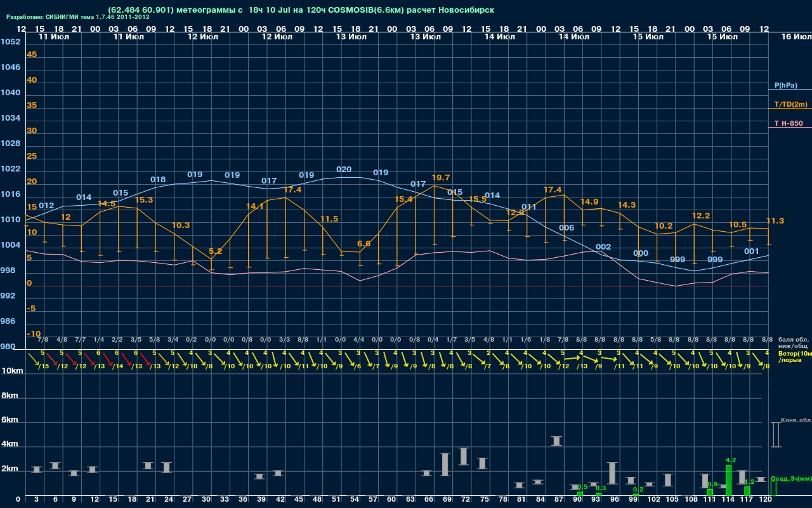The height and width of the screenshot is (508, 812).
Task: Click the cloud amount cell 2/2
Action: 117,340
